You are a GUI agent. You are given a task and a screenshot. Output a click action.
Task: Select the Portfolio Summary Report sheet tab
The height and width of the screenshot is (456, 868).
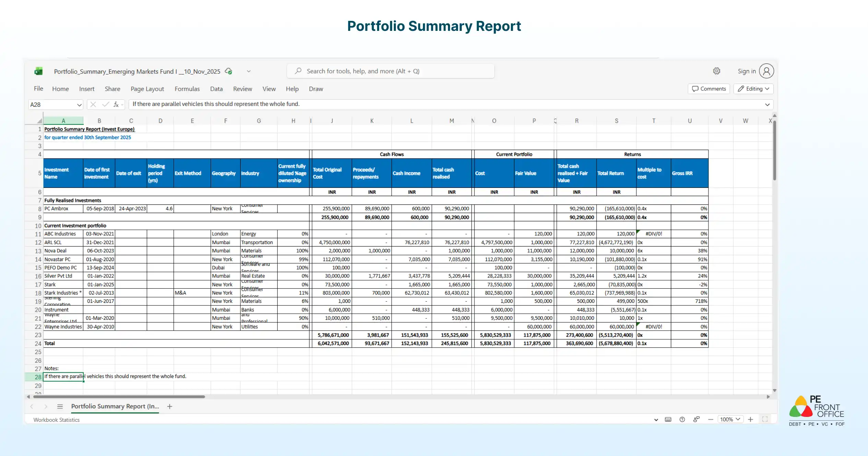click(115, 406)
